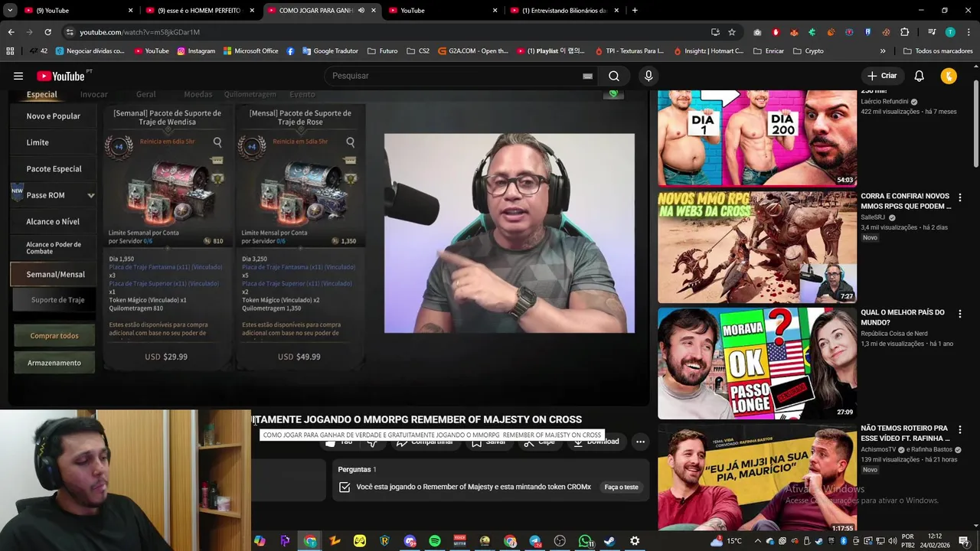Switch to 'Entrevistando Bilionários' tab
Viewport: 980px width, 551px height.
[x=564, y=11]
